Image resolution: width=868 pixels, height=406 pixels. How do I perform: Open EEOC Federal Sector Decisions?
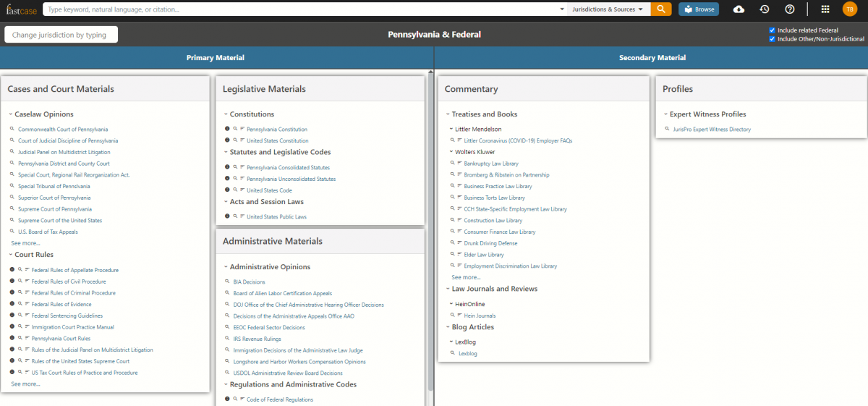[x=269, y=327]
